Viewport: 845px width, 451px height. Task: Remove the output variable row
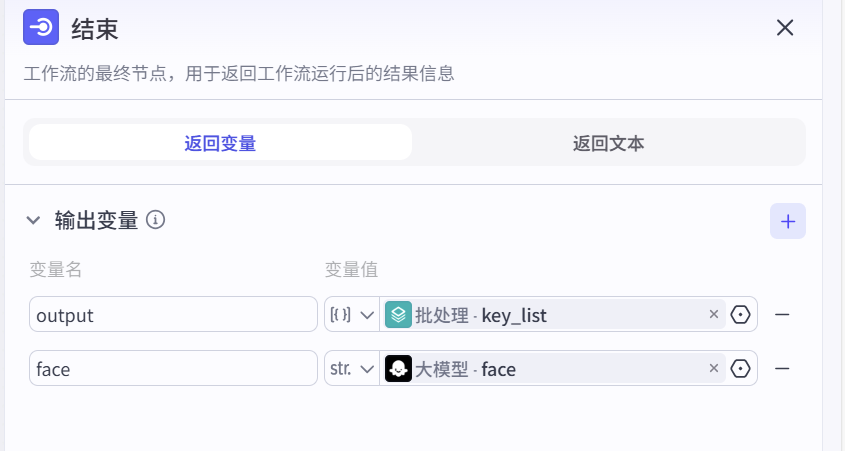tap(783, 315)
